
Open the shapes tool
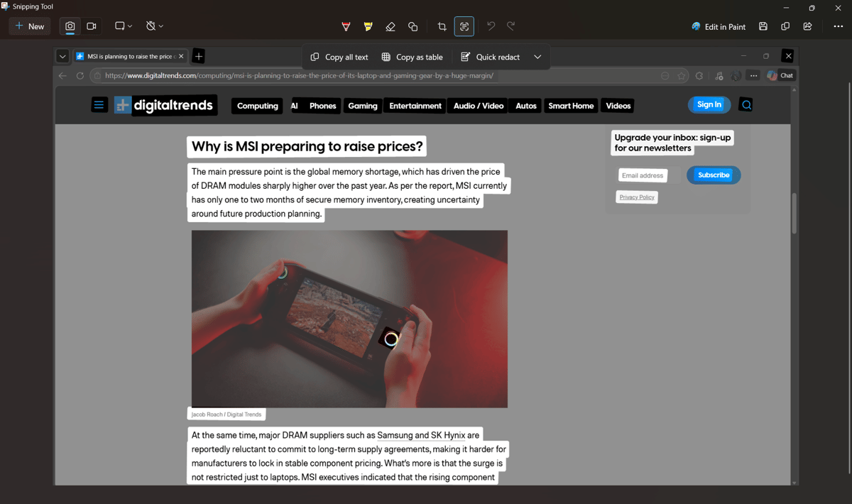pos(413,26)
